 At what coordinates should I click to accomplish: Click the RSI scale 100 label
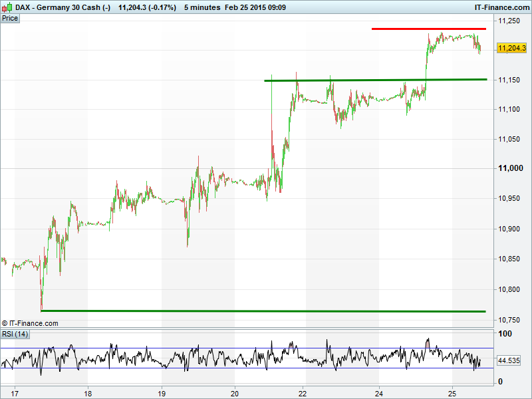point(505,334)
